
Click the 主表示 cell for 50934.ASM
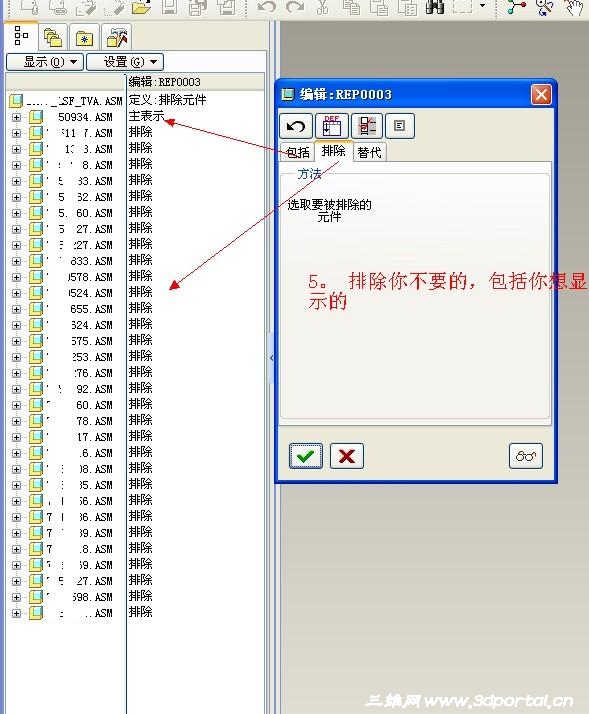tap(146, 116)
